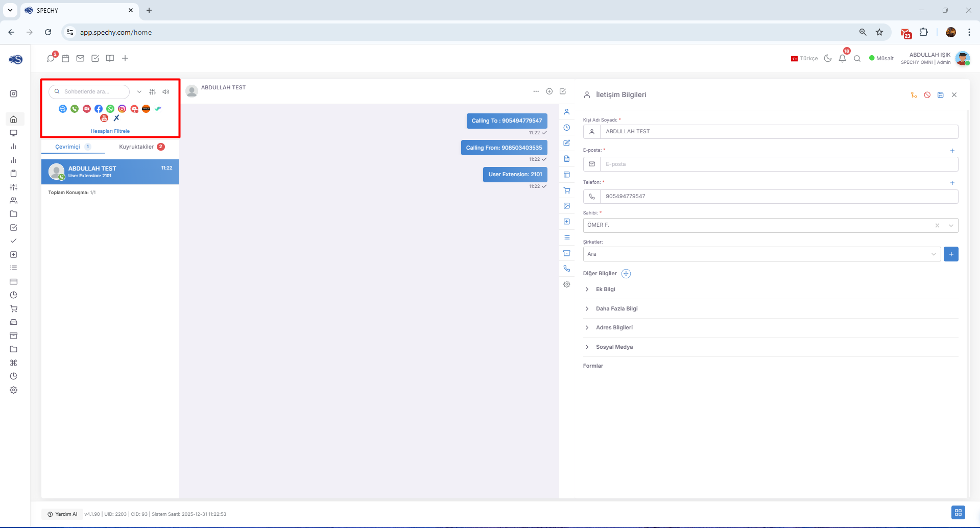Open ABDULLAH IŞIK profile avatar
Screen dimensions: 980x528
pos(963,58)
